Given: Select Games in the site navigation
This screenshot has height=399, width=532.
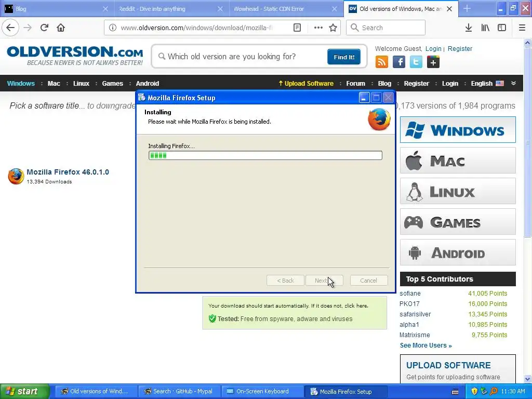Looking at the screenshot, I should [x=112, y=84].
